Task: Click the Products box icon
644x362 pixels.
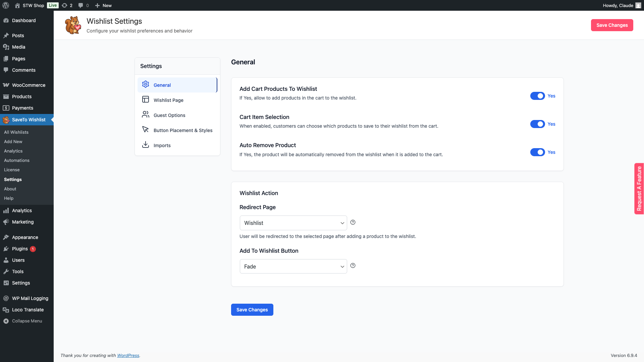Action: tap(6, 97)
